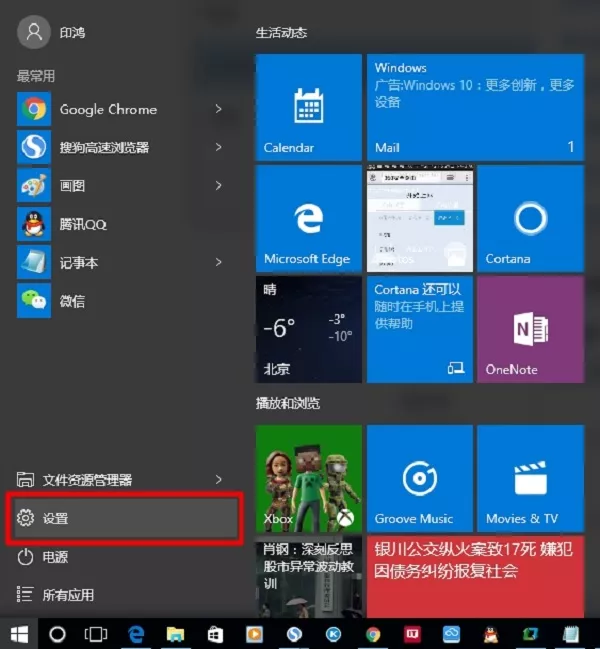Screen dimensions: 600x649
Task: Click the 最常用 section label
Action: pyautogui.click(x=36, y=76)
